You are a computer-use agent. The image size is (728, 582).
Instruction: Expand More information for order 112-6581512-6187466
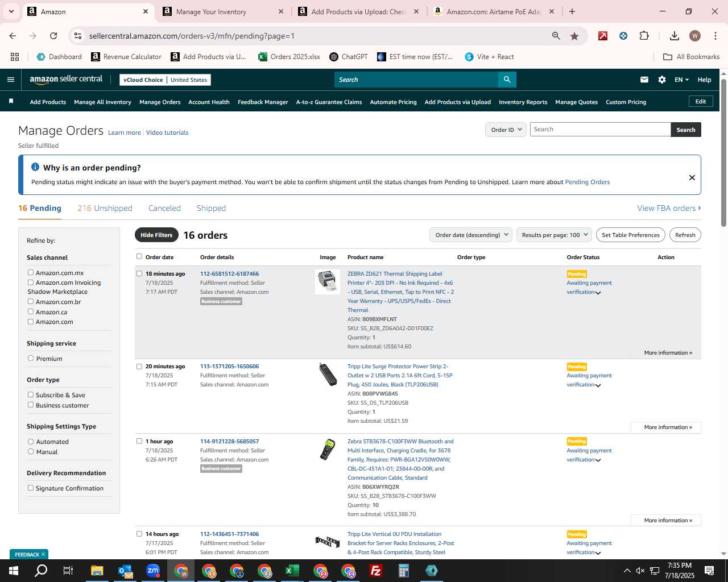click(x=668, y=353)
